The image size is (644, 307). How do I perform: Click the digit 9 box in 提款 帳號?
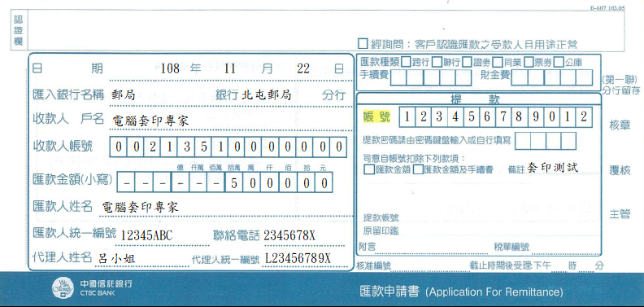pos(535,117)
